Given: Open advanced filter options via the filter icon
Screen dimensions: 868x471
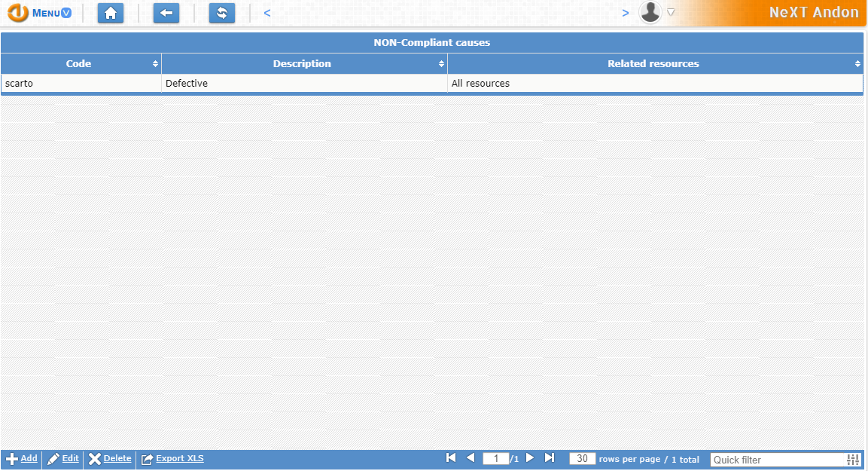Looking at the screenshot, I should click(x=853, y=459).
